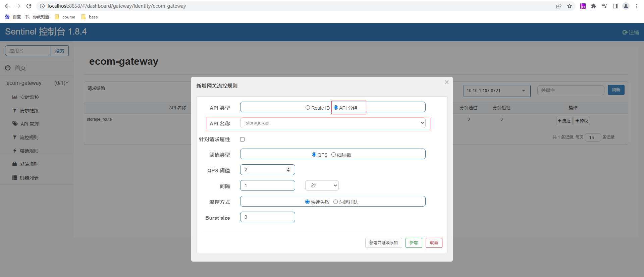Open the 10.10.1.107:8721 machine dropdown

[x=497, y=91]
